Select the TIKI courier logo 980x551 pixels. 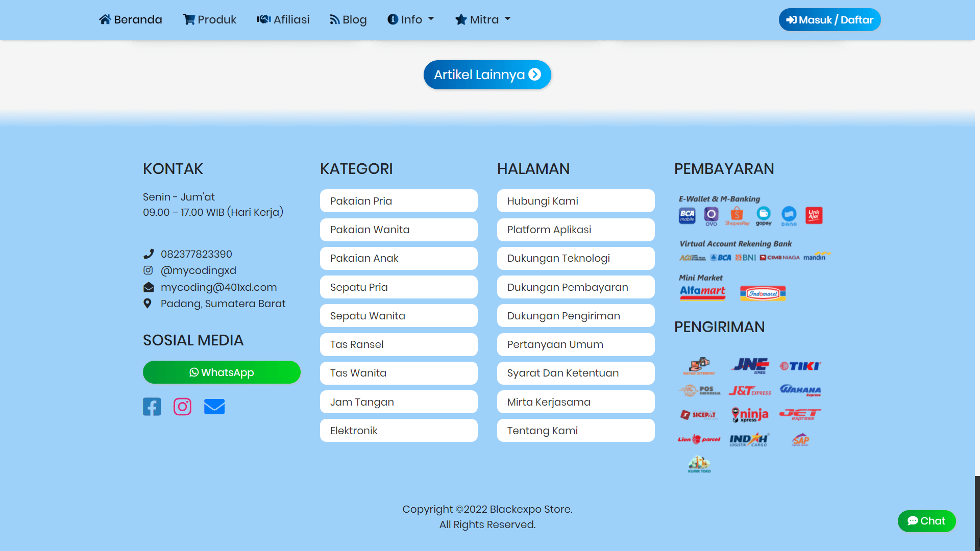(x=799, y=365)
